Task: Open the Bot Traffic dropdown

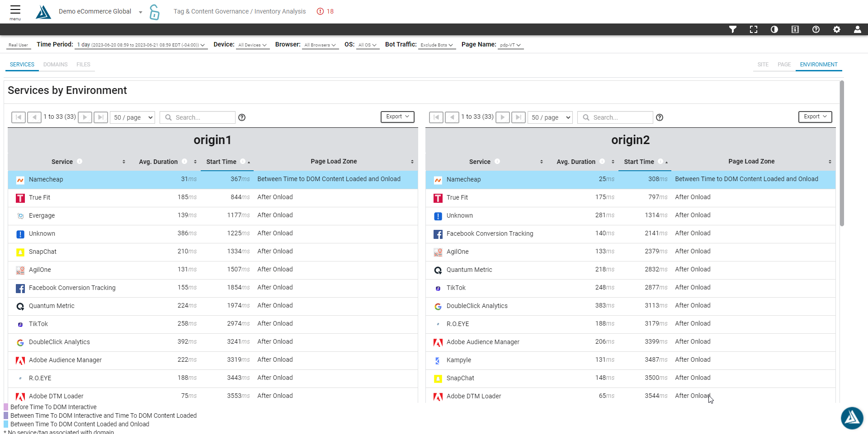Action: pos(437,45)
